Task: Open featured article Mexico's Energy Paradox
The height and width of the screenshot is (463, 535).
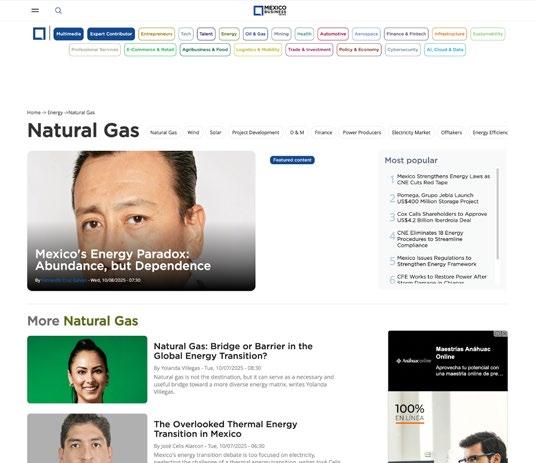Action: click(x=123, y=260)
